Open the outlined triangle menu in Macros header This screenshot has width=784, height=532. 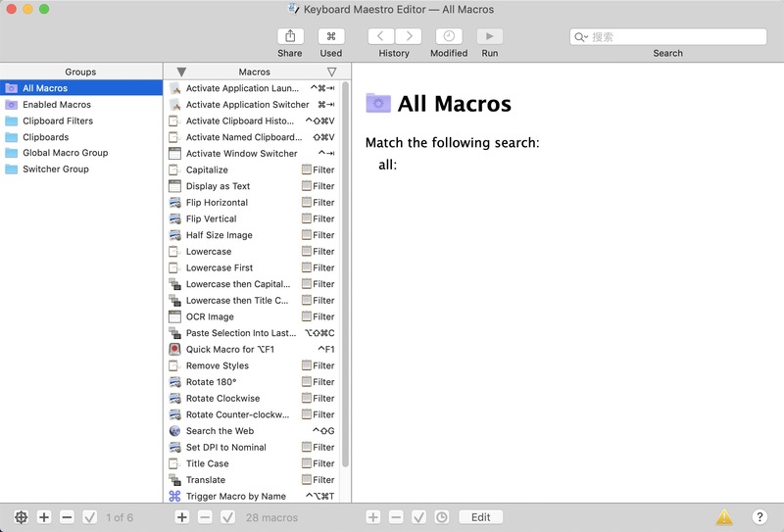tap(331, 72)
